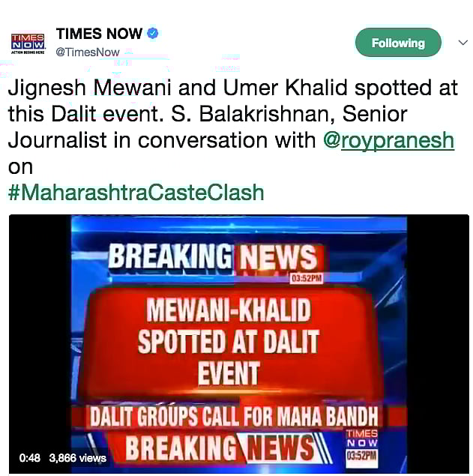Open the #MaharashtraCasteClash hashtag
473x476 pixels.
pyautogui.click(x=136, y=192)
